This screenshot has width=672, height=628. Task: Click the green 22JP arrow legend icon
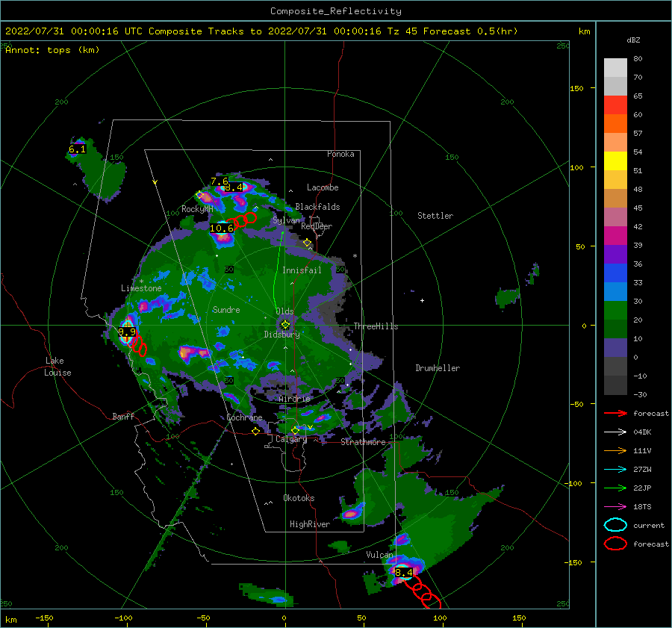pos(615,488)
